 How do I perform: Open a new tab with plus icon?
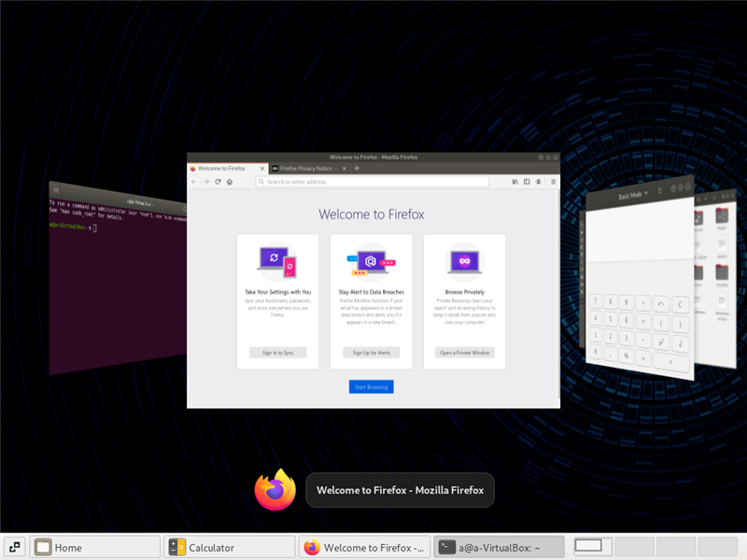point(357,169)
